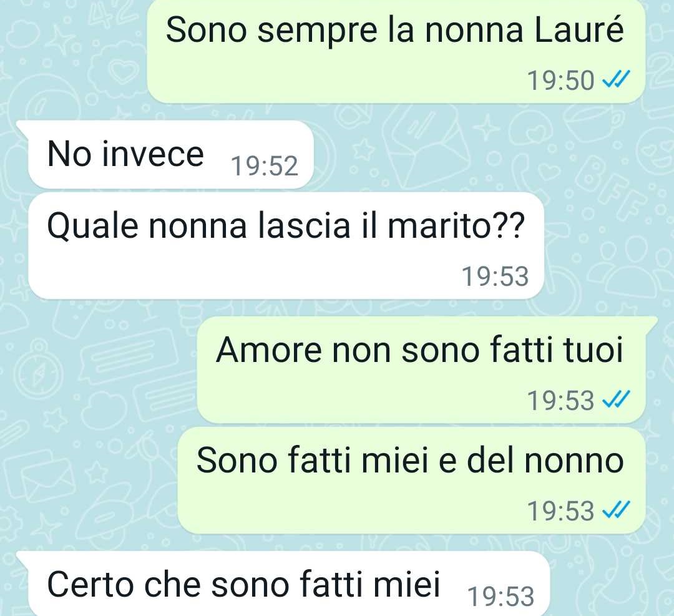Click the timestamp under 'Quale nonna lascia il marito??'
Image resolution: width=674 pixels, height=616 pixels.
coord(495,276)
